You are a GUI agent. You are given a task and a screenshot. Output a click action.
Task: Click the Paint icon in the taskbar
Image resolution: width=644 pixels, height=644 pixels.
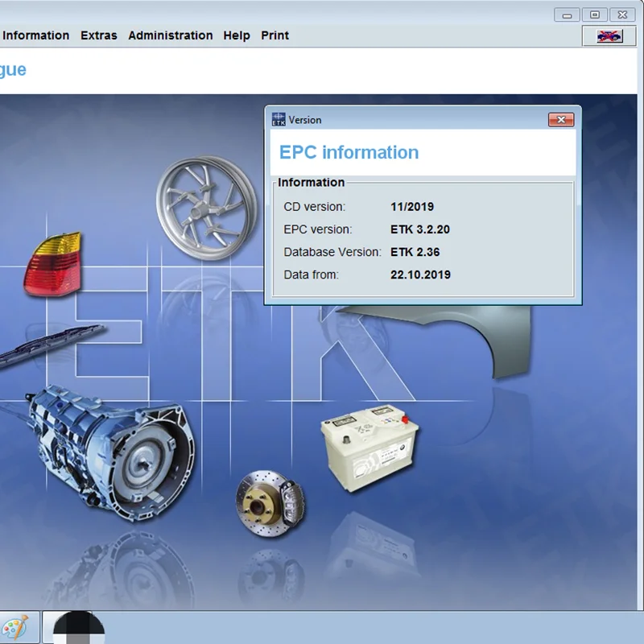[x=15, y=628]
